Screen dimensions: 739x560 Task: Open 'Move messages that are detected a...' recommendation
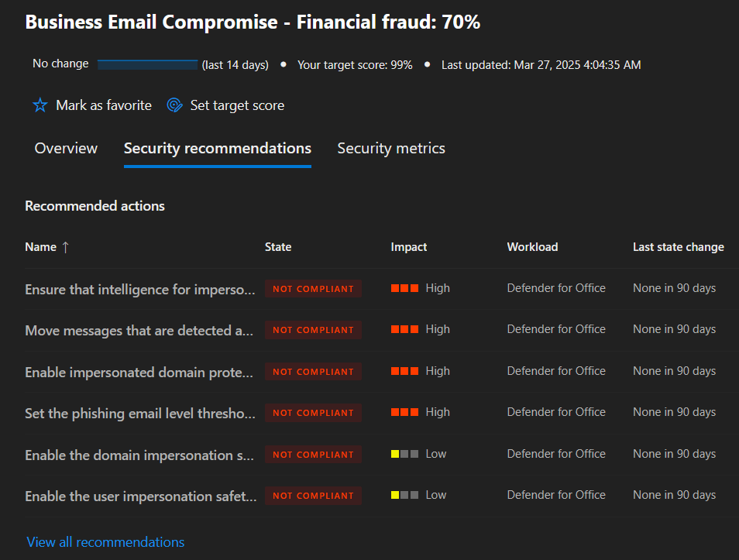[139, 331]
